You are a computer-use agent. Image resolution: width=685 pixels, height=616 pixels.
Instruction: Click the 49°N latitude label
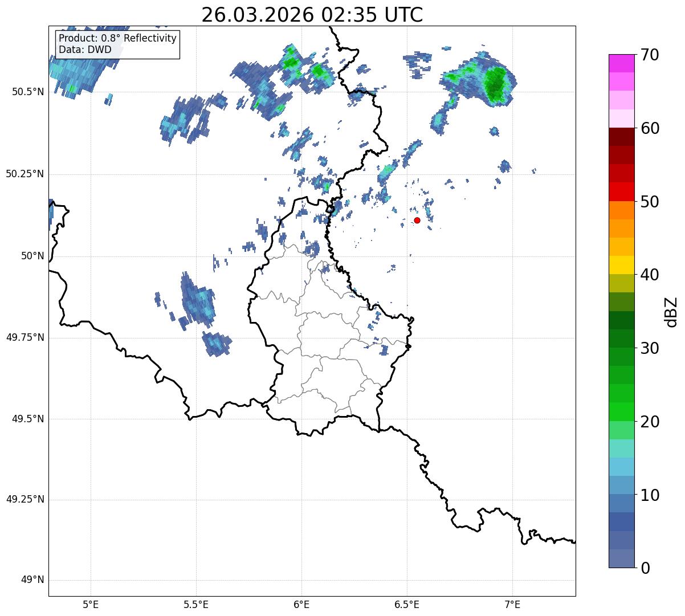[x=33, y=580]
